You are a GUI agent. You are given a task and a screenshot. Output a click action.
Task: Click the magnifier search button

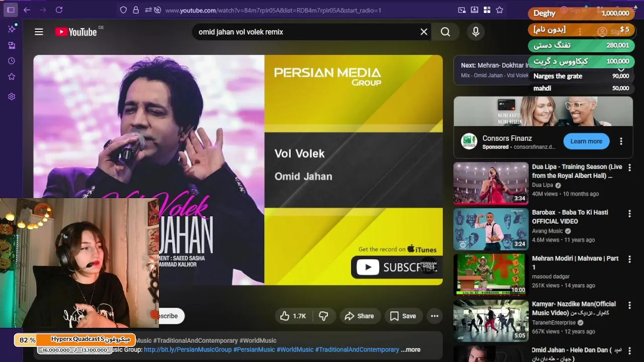445,32
